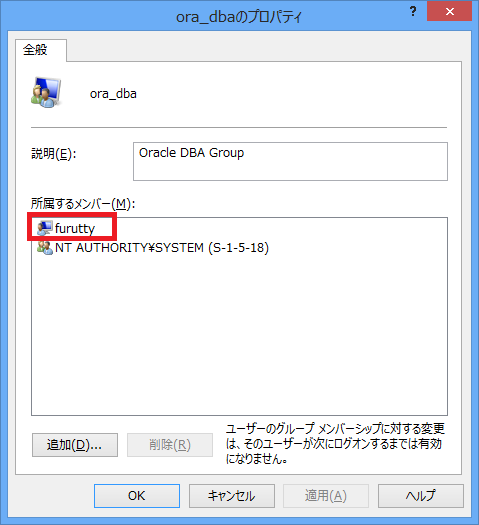The width and height of the screenshot is (479, 525).
Task: Click the キャンセル button
Action: tap(232, 496)
